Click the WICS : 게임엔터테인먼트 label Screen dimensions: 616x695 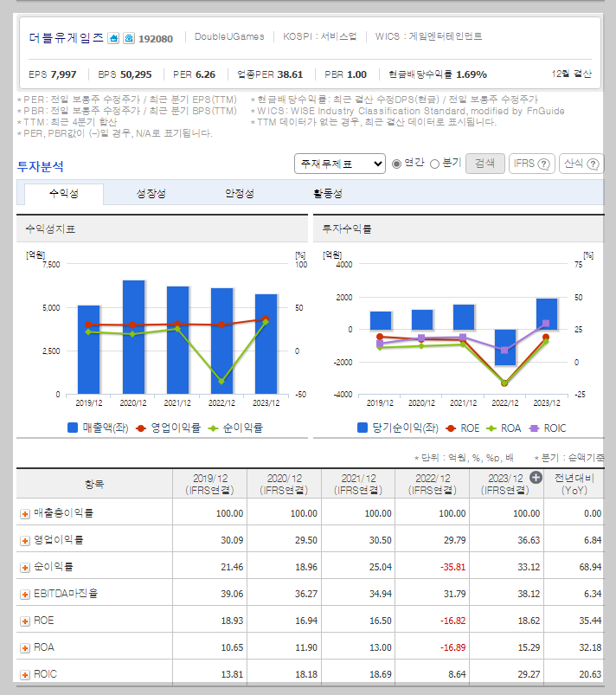428,37
